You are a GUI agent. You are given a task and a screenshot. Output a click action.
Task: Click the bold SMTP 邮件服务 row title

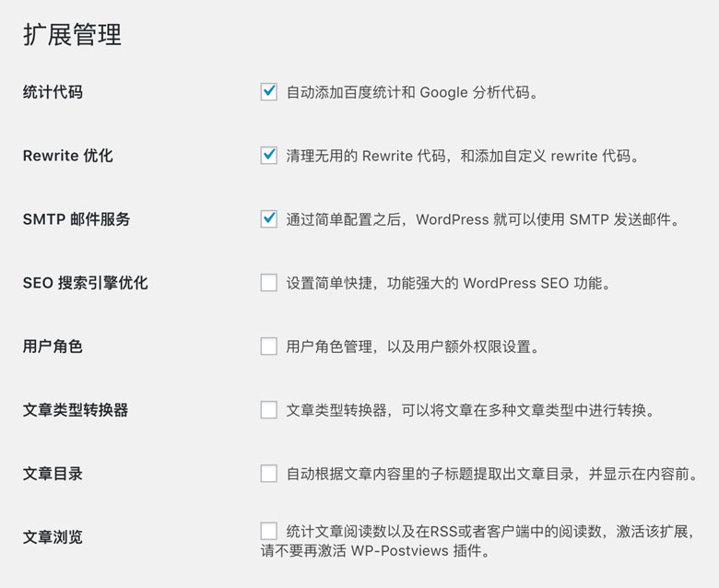click(x=77, y=219)
